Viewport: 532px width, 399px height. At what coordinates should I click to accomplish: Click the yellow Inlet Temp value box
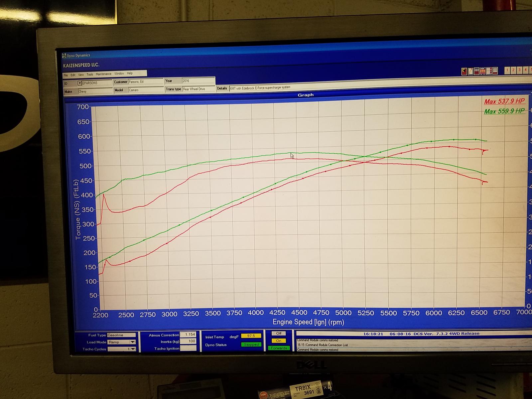(x=251, y=336)
